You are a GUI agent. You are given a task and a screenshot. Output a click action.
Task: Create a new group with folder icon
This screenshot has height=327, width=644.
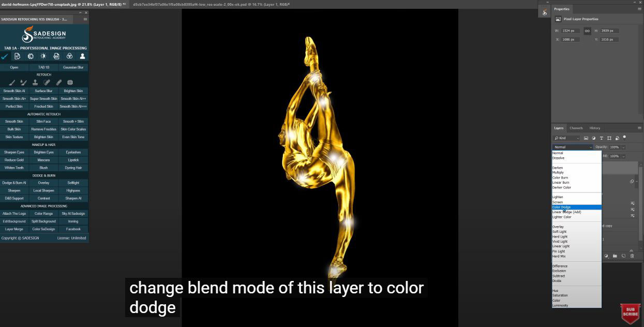(615, 256)
